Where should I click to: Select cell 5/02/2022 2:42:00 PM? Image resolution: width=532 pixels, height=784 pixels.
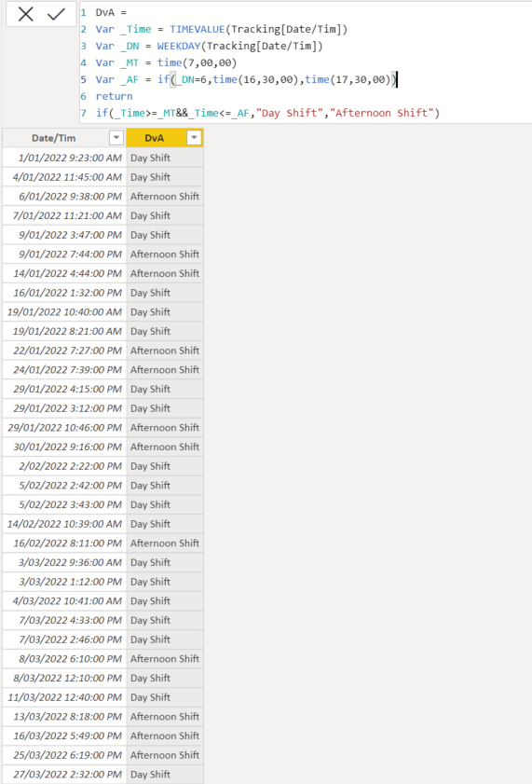click(64, 485)
